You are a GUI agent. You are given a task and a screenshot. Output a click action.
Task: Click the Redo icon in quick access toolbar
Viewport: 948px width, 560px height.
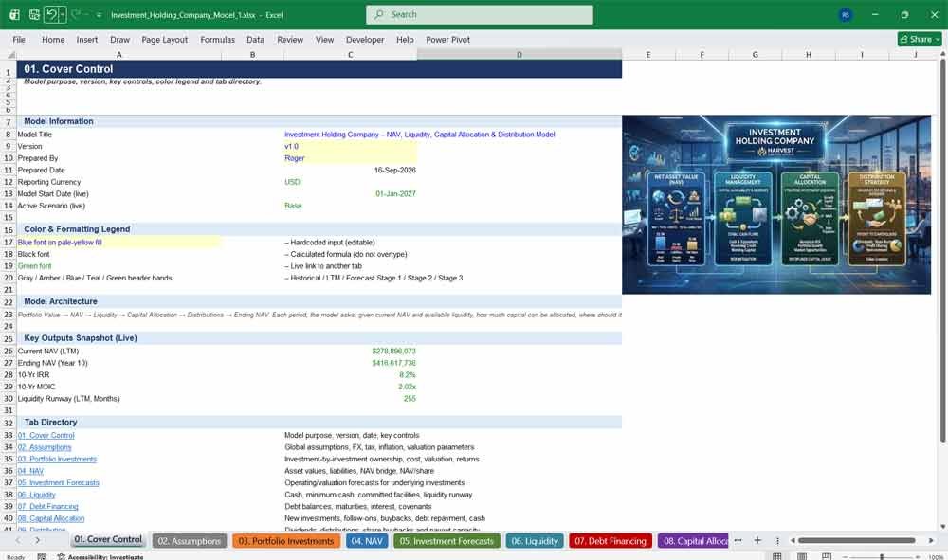pyautogui.click(x=76, y=14)
